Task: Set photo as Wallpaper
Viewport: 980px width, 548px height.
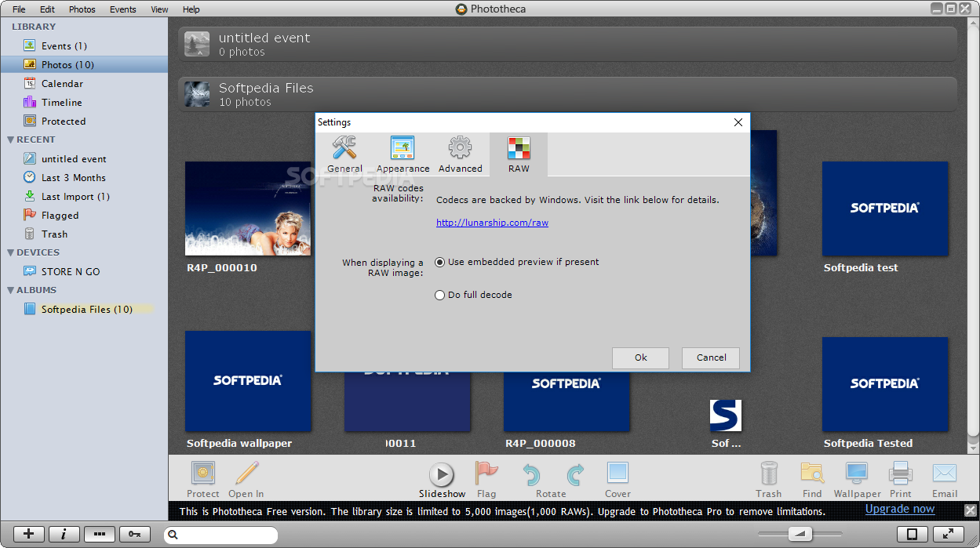Action: [x=857, y=479]
